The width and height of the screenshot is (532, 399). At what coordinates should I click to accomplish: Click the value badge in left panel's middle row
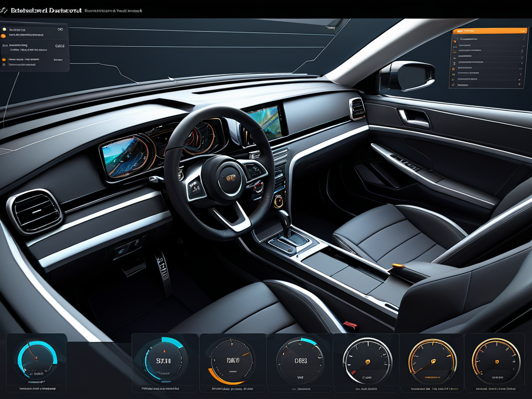(60, 46)
